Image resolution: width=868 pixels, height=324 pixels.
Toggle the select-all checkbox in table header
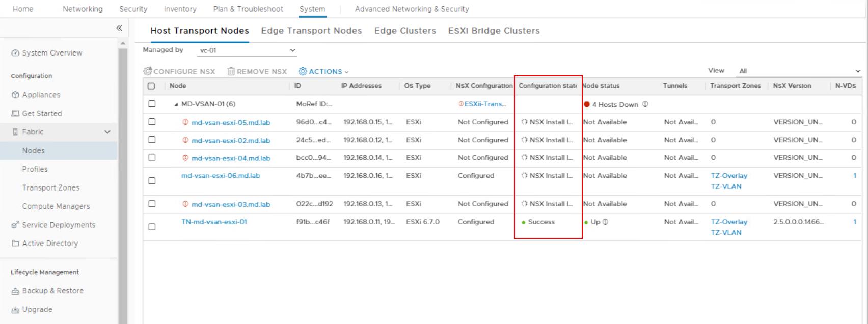click(x=151, y=86)
